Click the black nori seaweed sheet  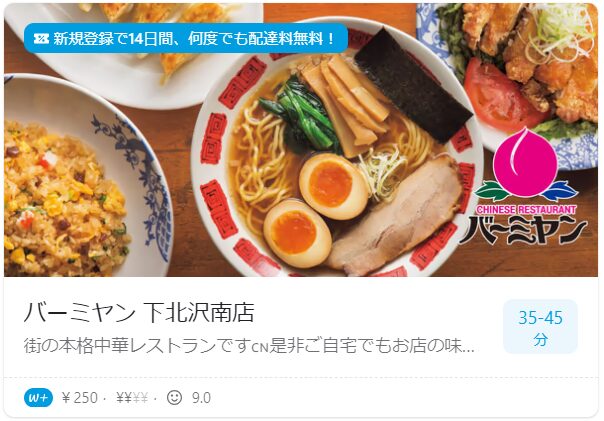(413, 86)
